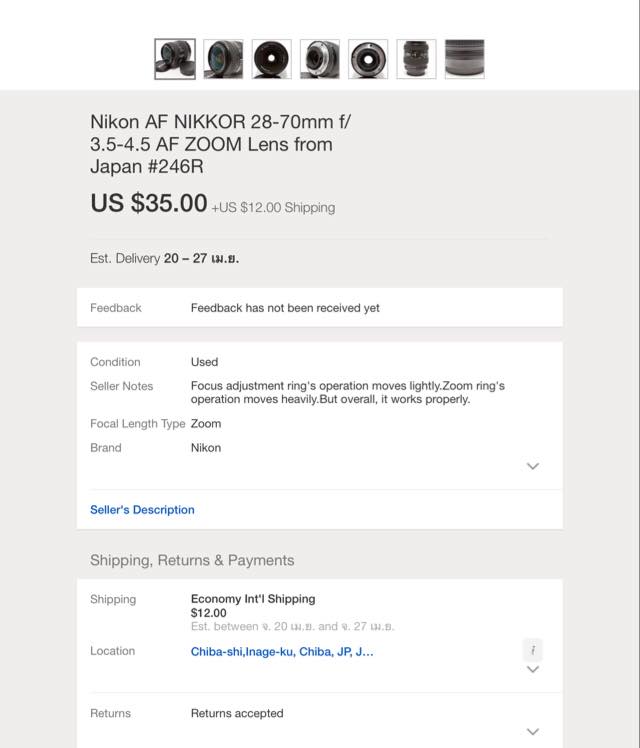Expand the item specifics chevron below Brand

coord(533,466)
